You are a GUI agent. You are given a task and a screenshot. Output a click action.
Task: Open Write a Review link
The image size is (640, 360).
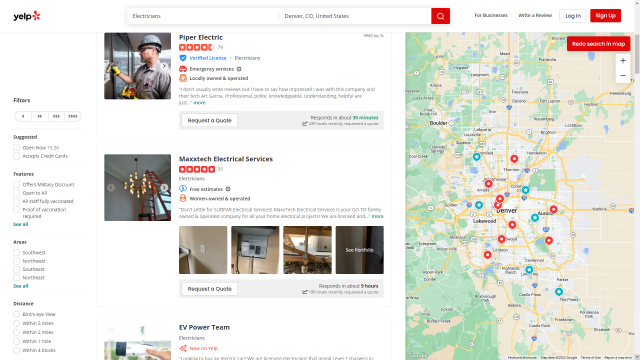point(535,16)
